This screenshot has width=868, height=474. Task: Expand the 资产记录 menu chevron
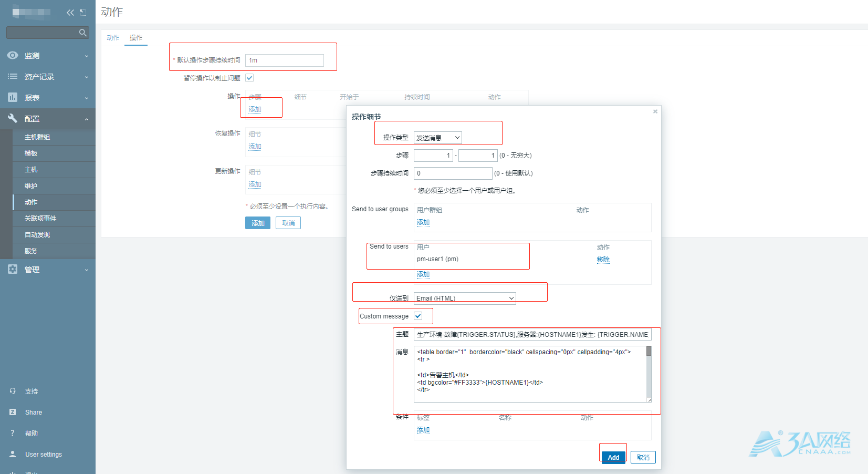coord(87,77)
